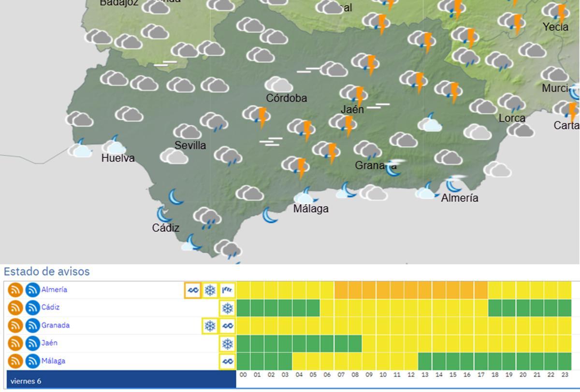Click the Córdoba label on the weather map

(286, 98)
